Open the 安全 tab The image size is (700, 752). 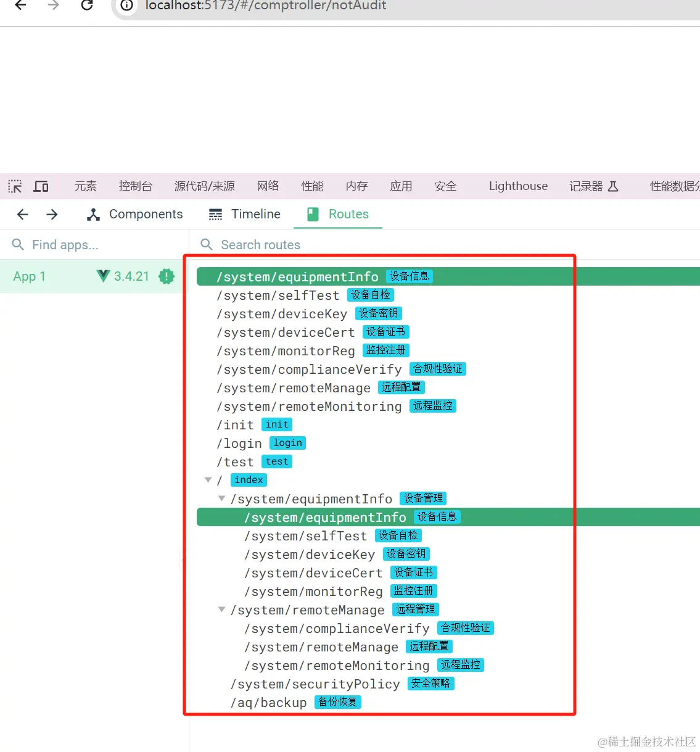[446, 186]
